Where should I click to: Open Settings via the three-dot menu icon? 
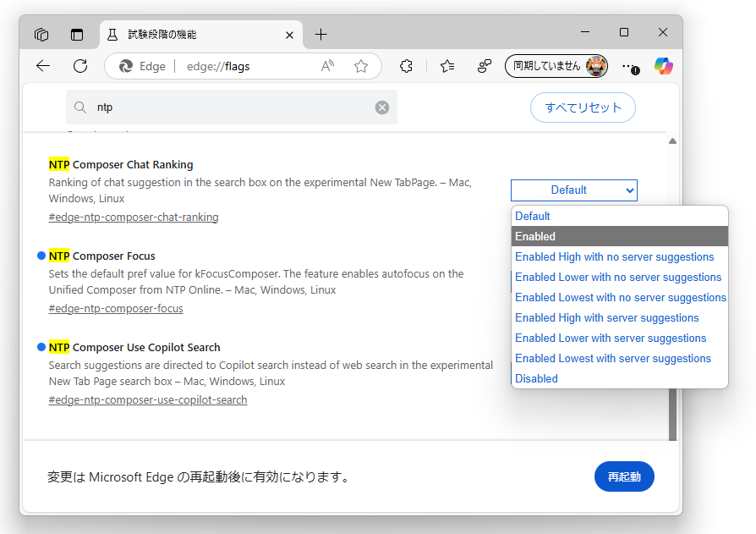tap(629, 66)
